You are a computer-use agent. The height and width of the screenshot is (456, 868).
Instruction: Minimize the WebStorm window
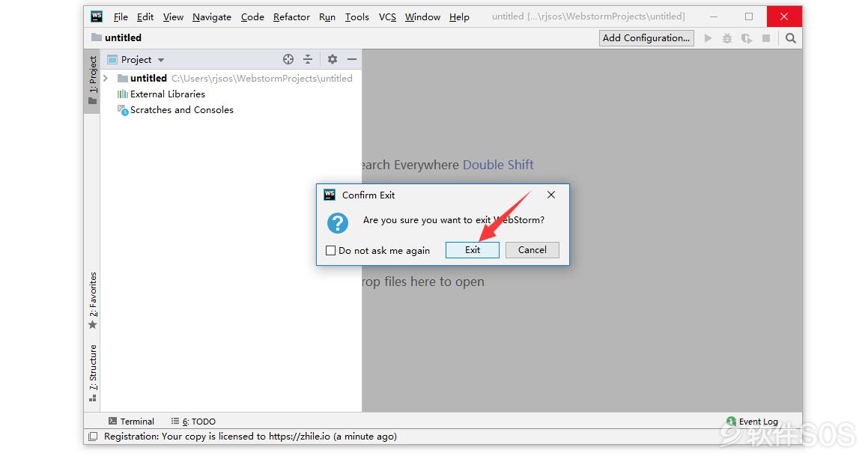[714, 16]
